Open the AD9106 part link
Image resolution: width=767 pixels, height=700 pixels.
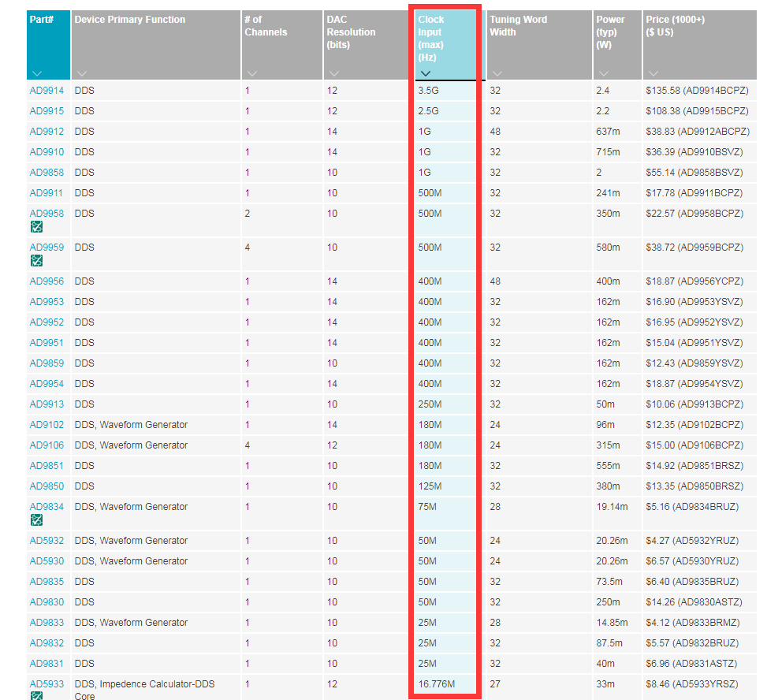(x=47, y=445)
